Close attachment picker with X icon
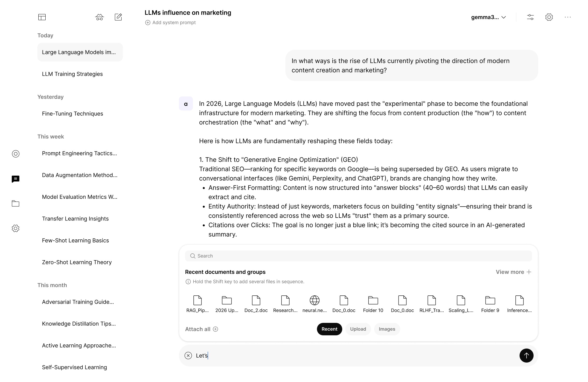 pos(188,355)
